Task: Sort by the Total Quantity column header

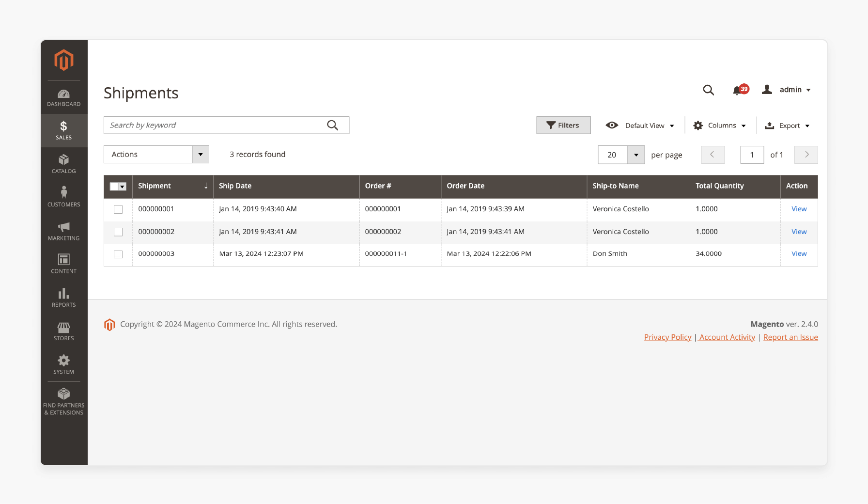Action: click(735, 187)
